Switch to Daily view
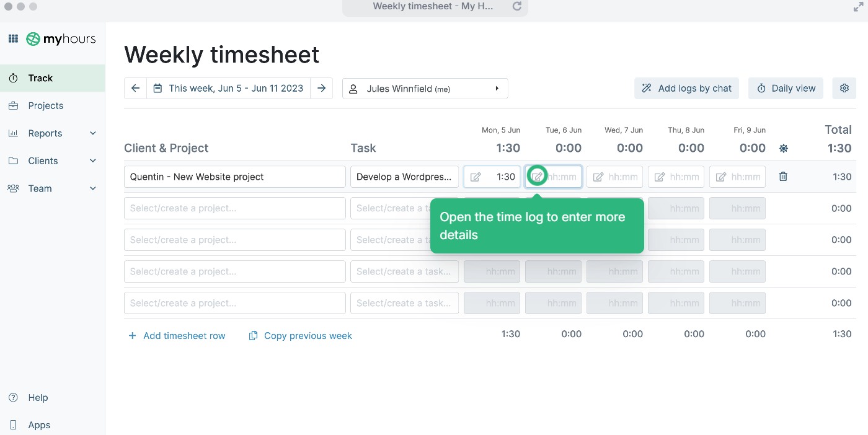Screen dimensions: 868x435 point(786,89)
